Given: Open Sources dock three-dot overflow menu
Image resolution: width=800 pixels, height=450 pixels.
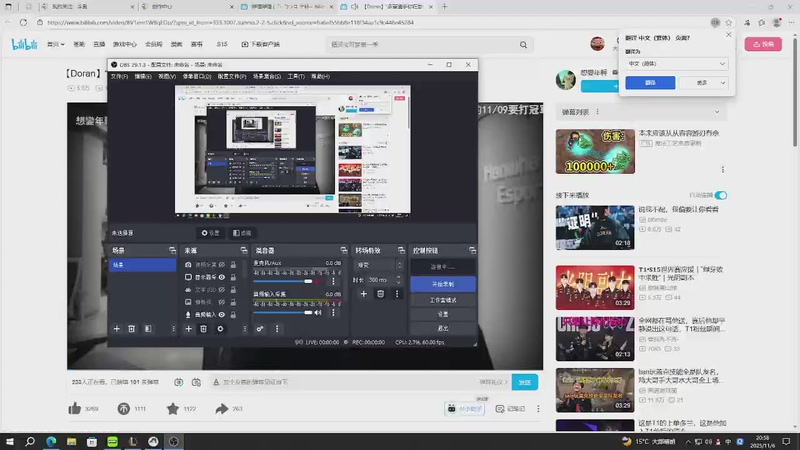Looking at the screenshot, I should click(x=244, y=329).
